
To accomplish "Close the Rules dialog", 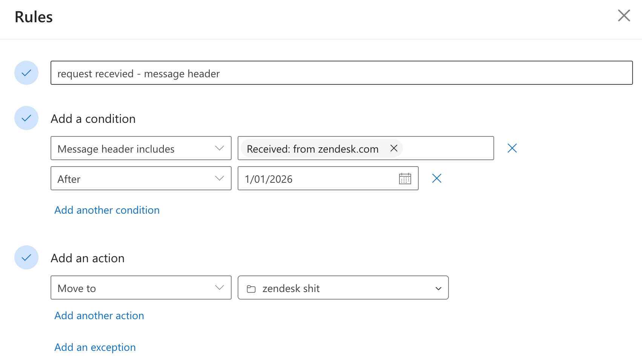I will [624, 16].
